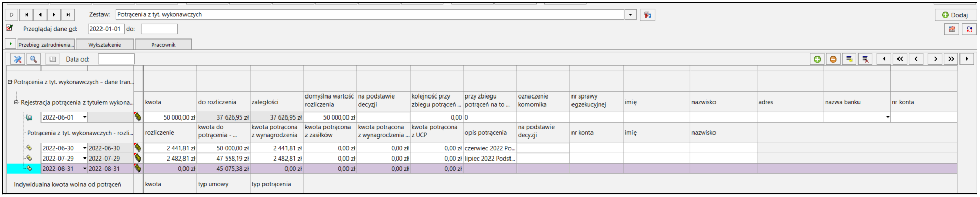Click the chart export icon below Dodaj

(x=952, y=29)
